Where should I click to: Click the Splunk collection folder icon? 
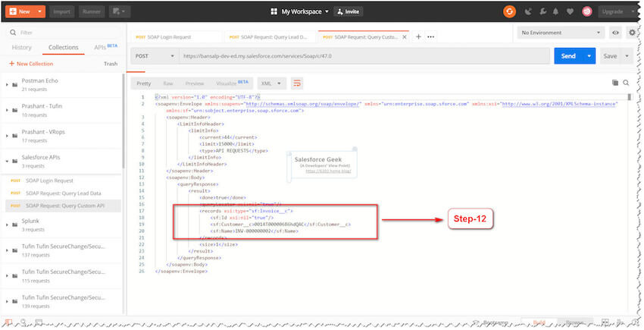point(15,225)
